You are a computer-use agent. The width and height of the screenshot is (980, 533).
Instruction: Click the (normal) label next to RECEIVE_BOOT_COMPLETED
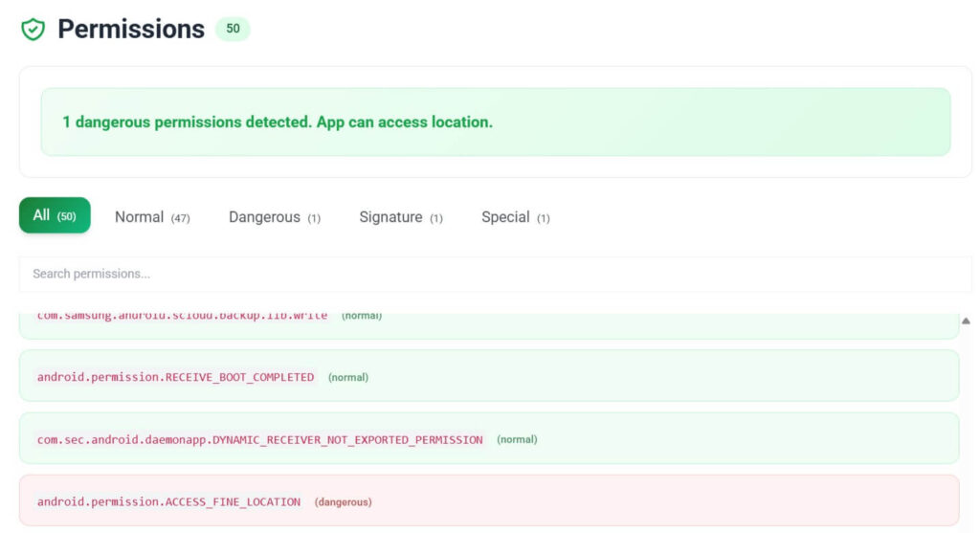(348, 377)
